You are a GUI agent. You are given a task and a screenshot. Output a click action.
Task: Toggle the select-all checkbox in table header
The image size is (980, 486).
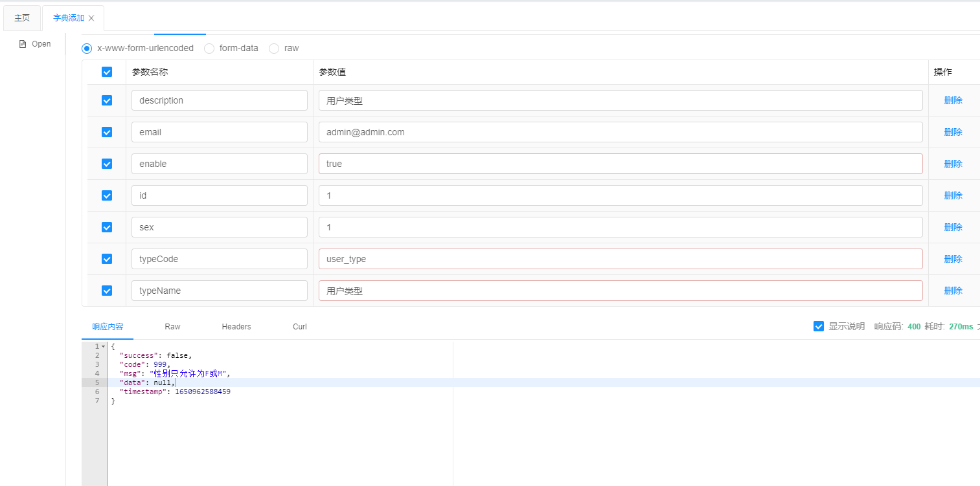click(x=107, y=72)
